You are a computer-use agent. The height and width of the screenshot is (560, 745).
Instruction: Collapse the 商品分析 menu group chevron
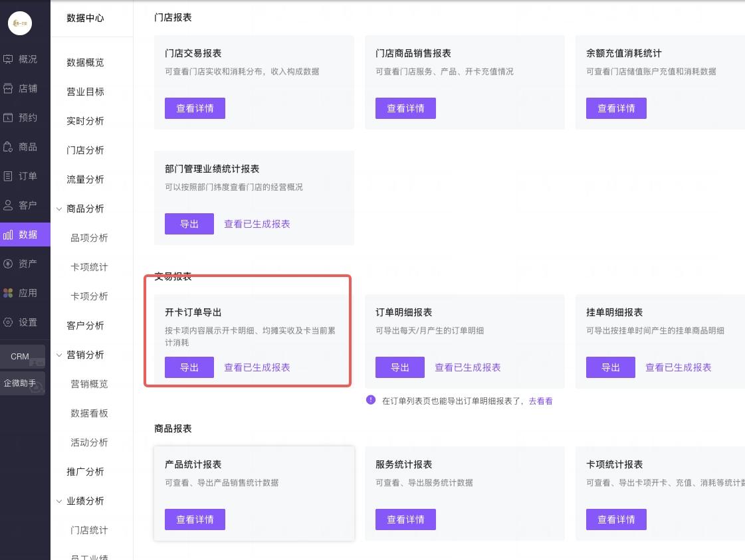pyautogui.click(x=59, y=209)
